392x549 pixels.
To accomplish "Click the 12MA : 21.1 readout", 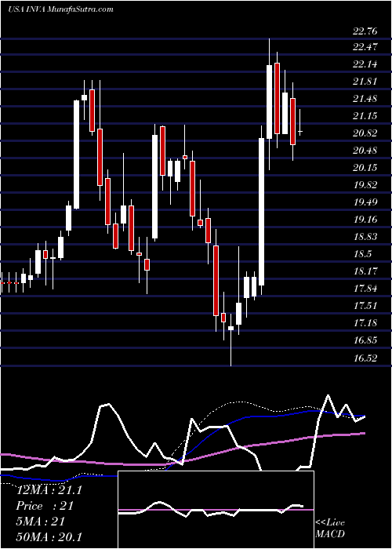I will 49,490.
